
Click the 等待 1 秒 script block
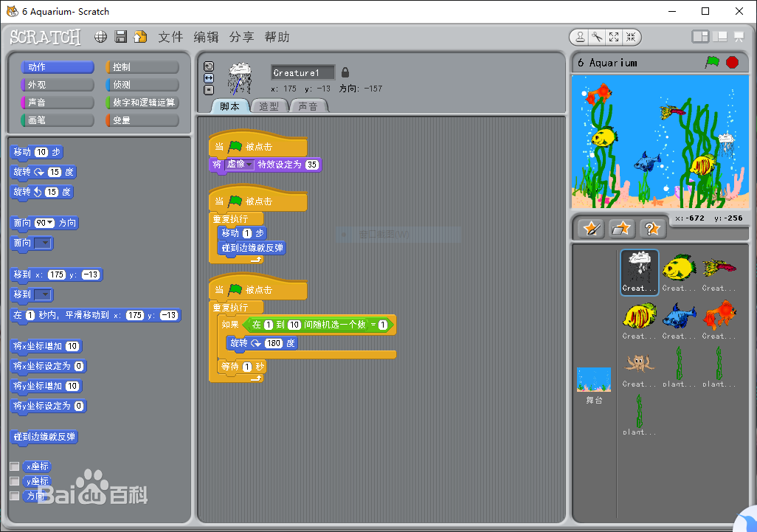(242, 367)
